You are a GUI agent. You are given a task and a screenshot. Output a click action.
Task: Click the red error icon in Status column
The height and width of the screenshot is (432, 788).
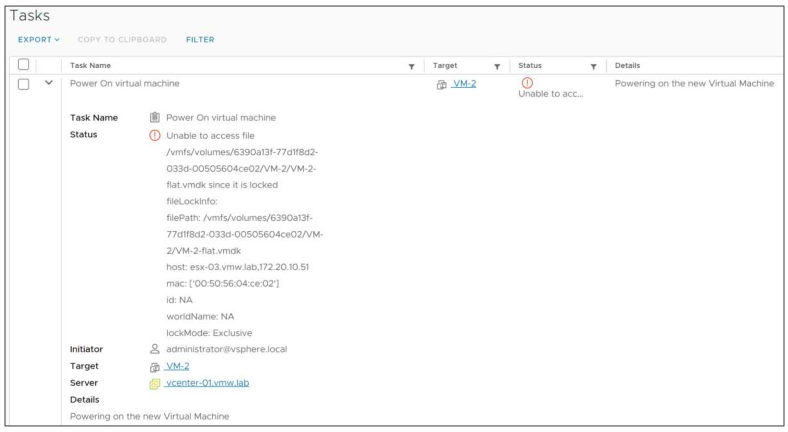[527, 83]
